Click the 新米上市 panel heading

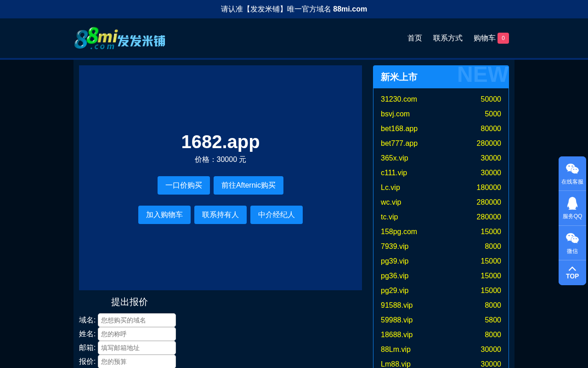pos(399,77)
